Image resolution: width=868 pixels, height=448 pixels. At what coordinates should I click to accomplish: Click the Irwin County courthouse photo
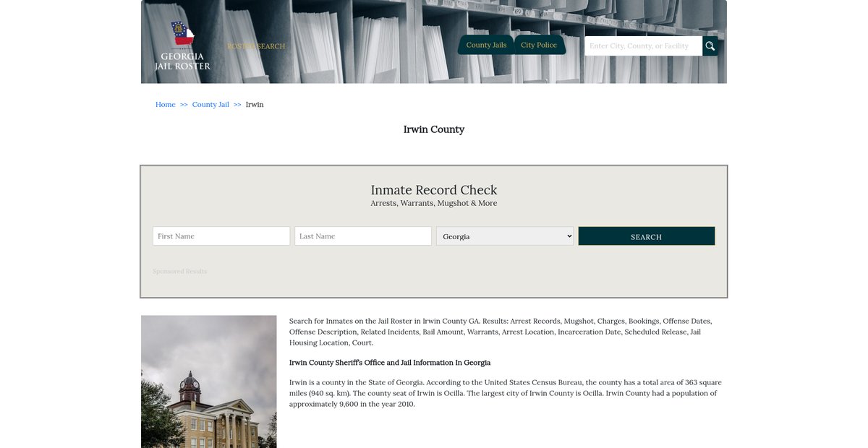(x=208, y=382)
